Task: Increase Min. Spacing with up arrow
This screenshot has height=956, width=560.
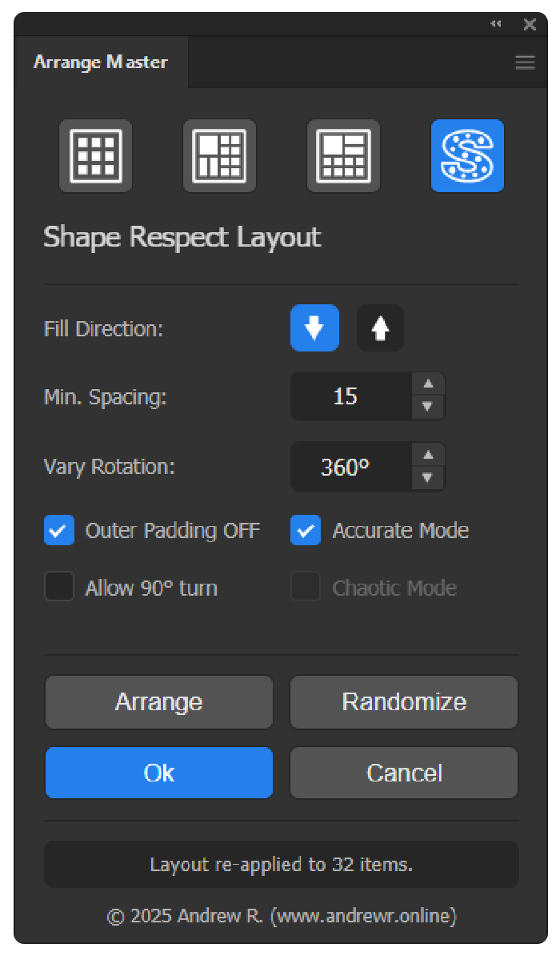Action: click(428, 384)
